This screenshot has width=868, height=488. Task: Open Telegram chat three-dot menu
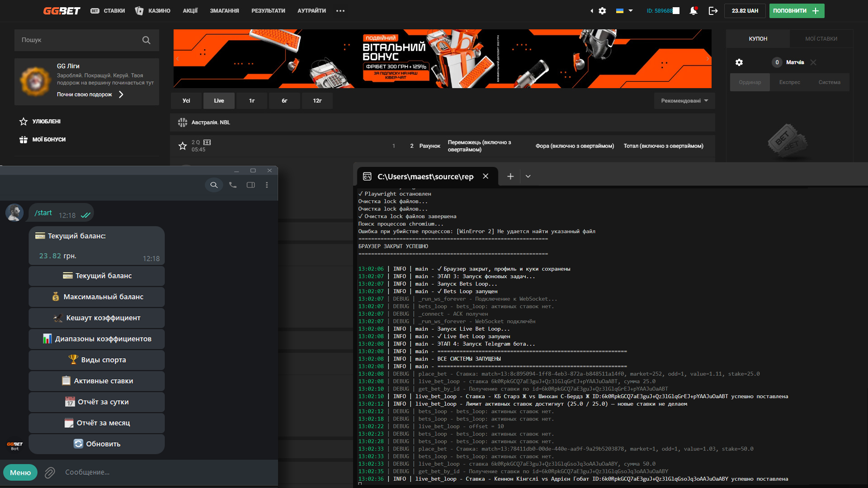(267, 185)
